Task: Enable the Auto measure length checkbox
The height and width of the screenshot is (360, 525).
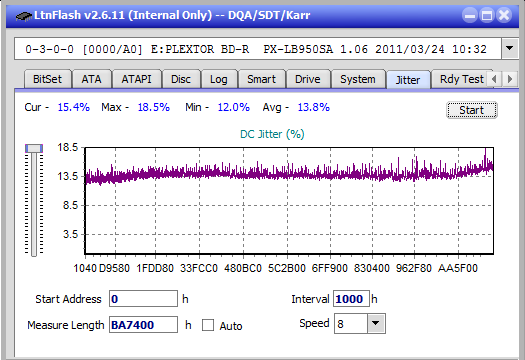Action: 208,325
